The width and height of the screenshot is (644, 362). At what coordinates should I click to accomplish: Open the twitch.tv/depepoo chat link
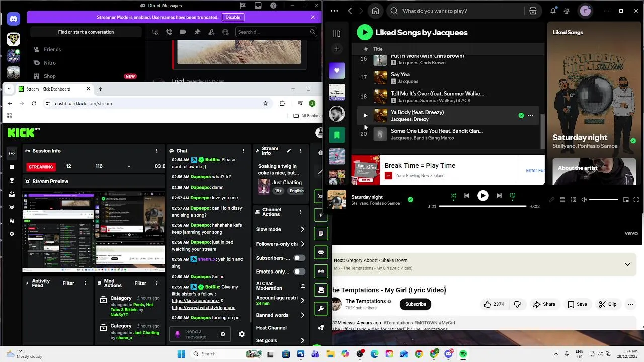click(x=203, y=308)
